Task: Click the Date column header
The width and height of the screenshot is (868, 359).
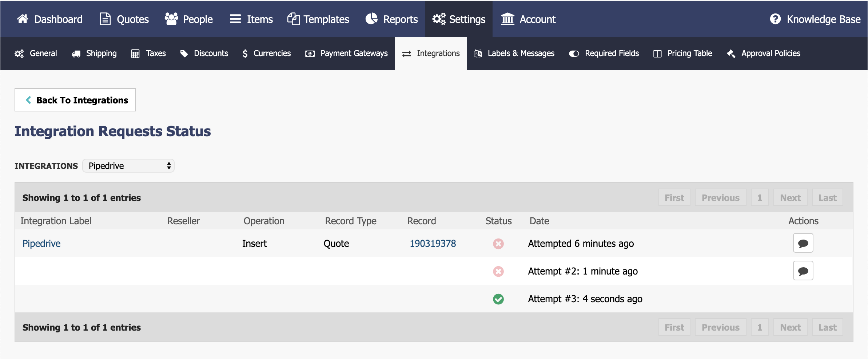Action: [539, 221]
